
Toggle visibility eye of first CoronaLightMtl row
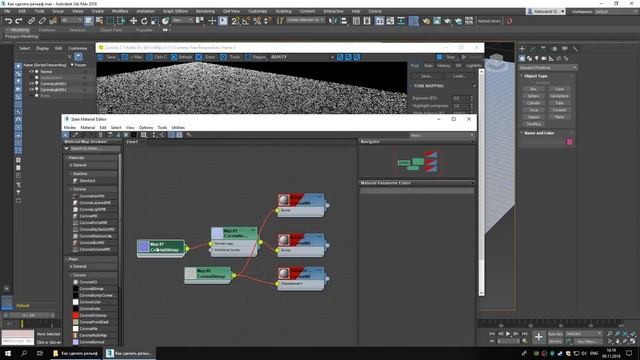point(31,84)
